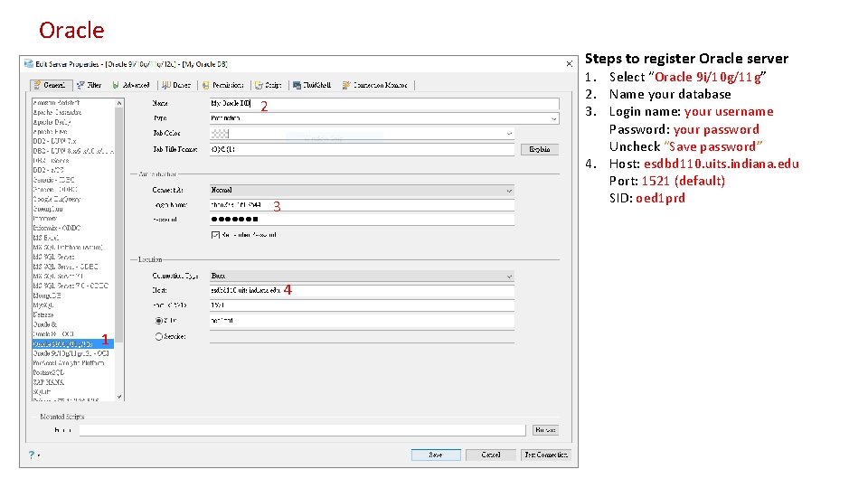Select Greenplum in server list

click(x=48, y=209)
